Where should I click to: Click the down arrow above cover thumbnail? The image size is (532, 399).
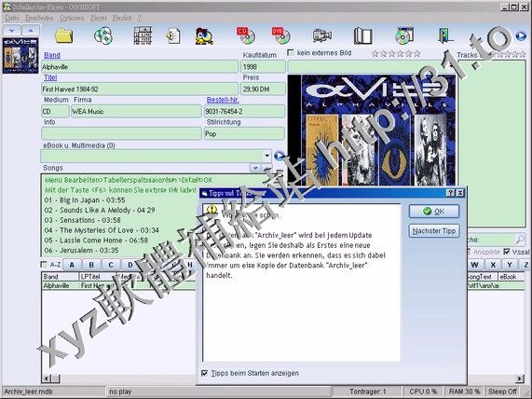click(12, 31)
